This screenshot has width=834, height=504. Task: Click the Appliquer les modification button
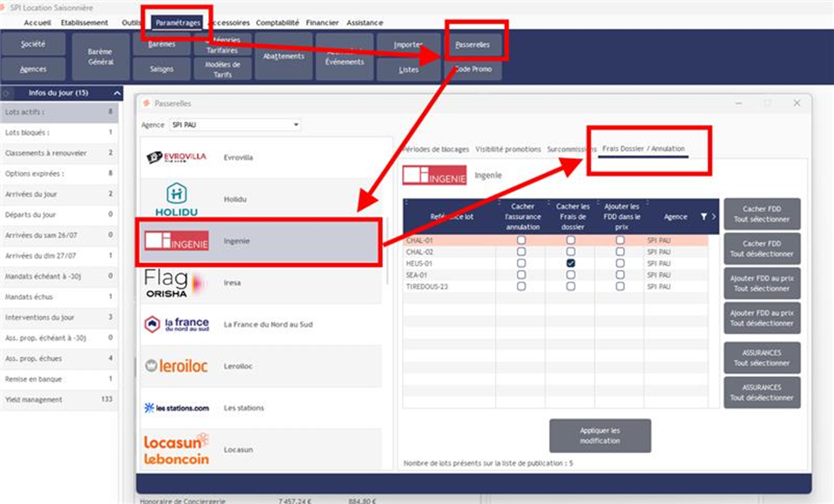coord(600,436)
